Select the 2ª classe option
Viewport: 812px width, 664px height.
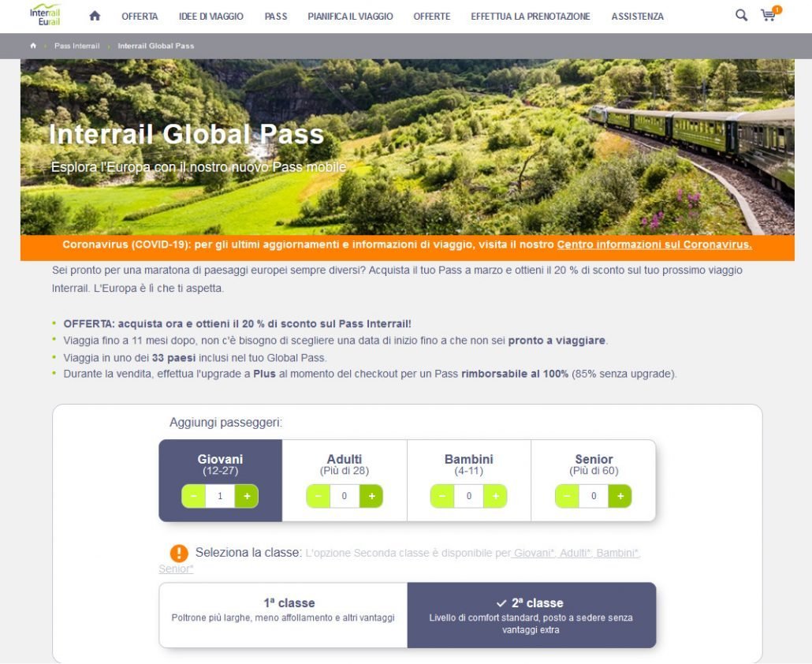point(532,615)
